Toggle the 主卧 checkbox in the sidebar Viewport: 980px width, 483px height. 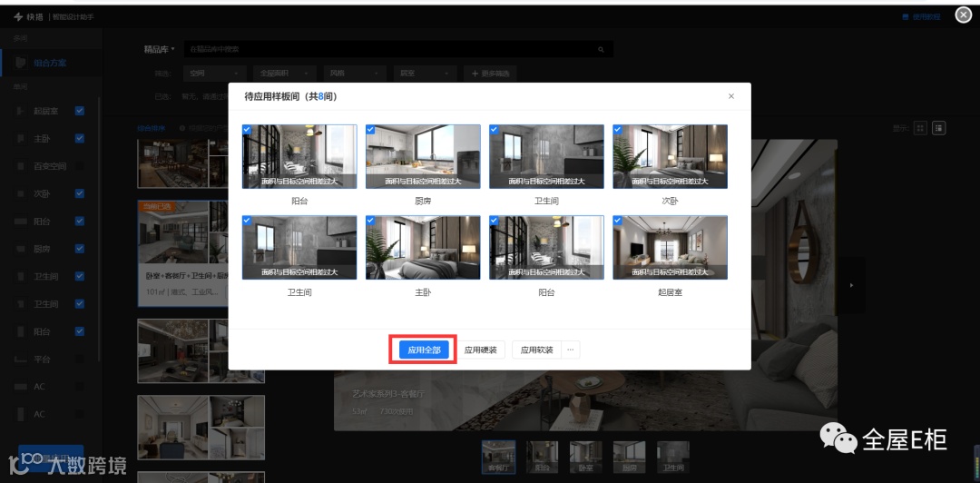[79, 138]
